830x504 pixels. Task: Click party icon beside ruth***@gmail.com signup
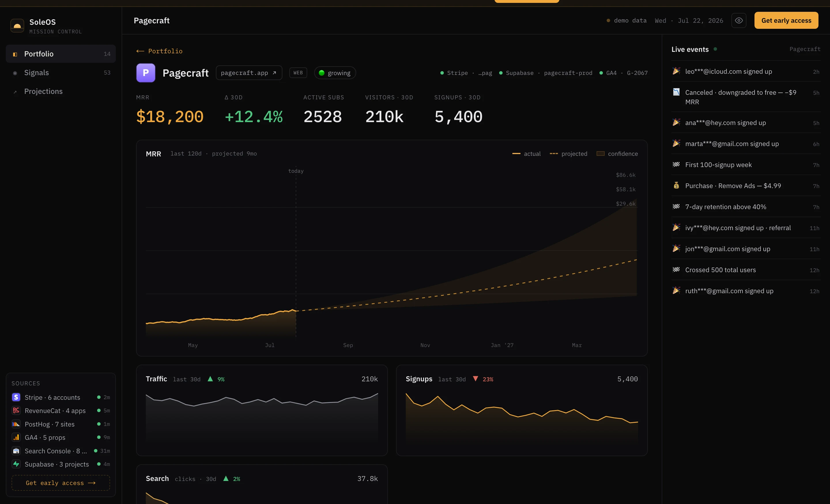[676, 291]
